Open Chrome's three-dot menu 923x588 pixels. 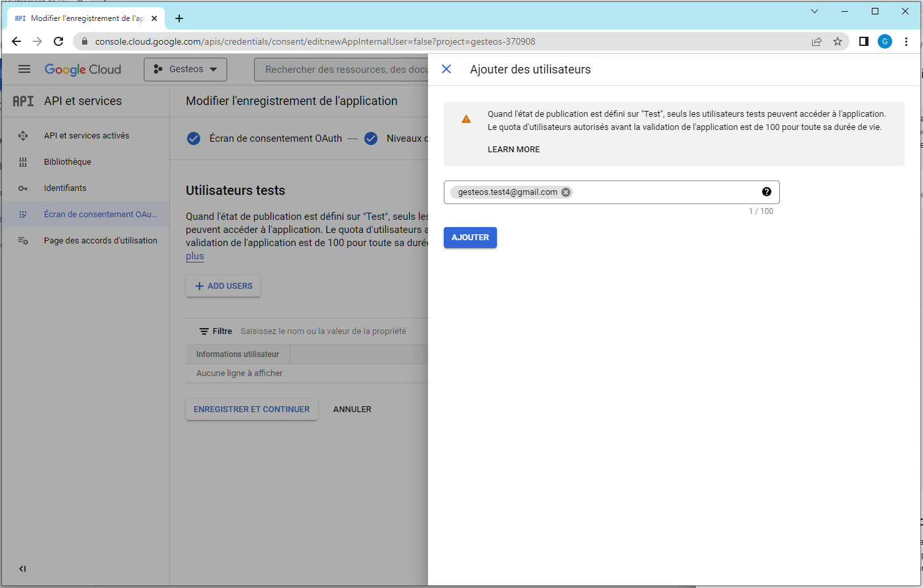906,41
